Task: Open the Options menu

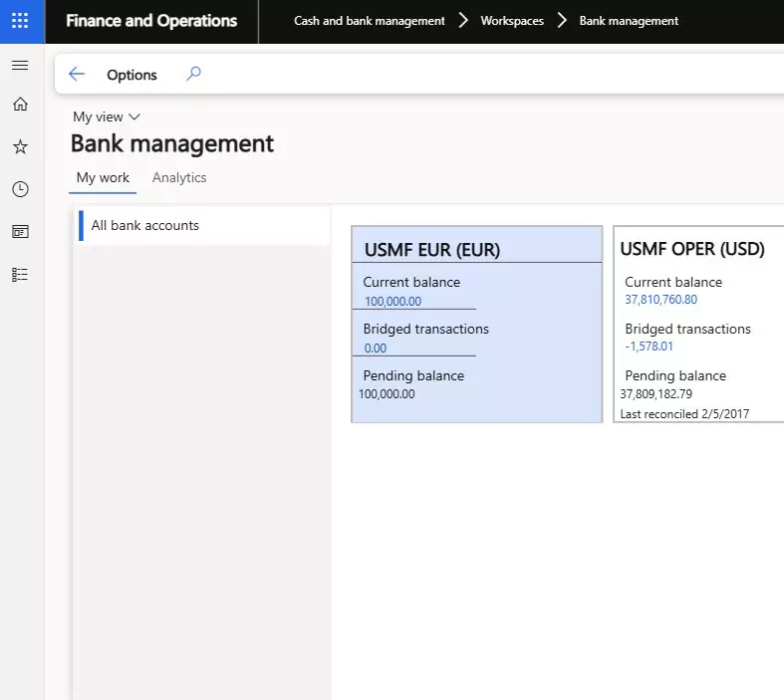Action: (x=132, y=75)
